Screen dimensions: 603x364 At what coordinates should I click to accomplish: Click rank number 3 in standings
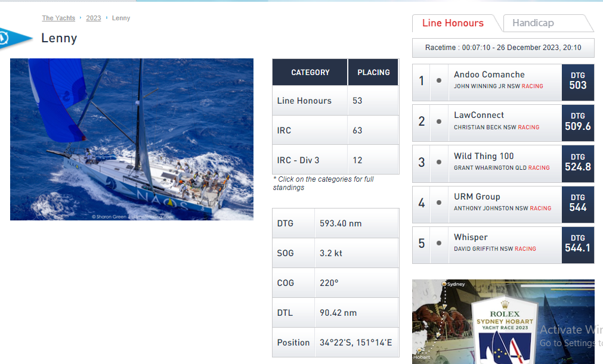pos(422,162)
